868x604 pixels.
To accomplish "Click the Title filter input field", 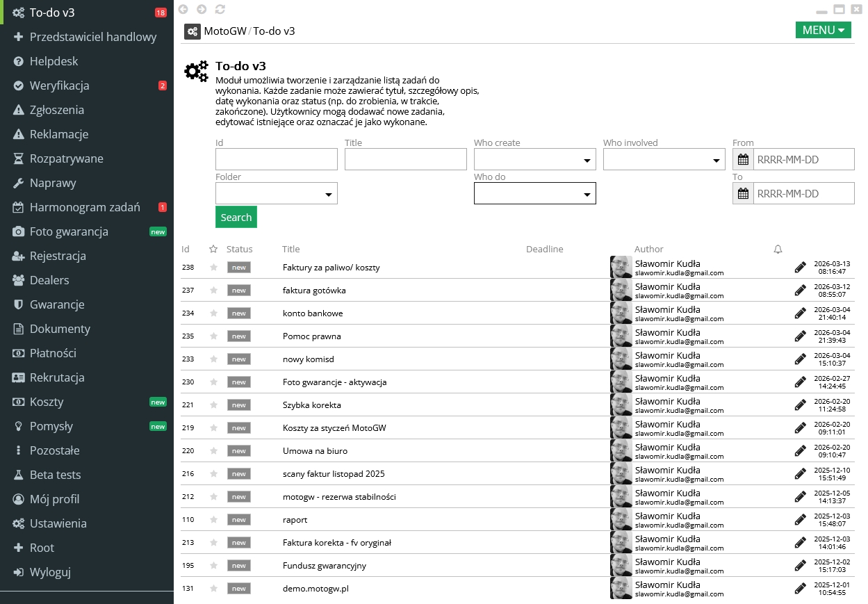I will [405, 160].
